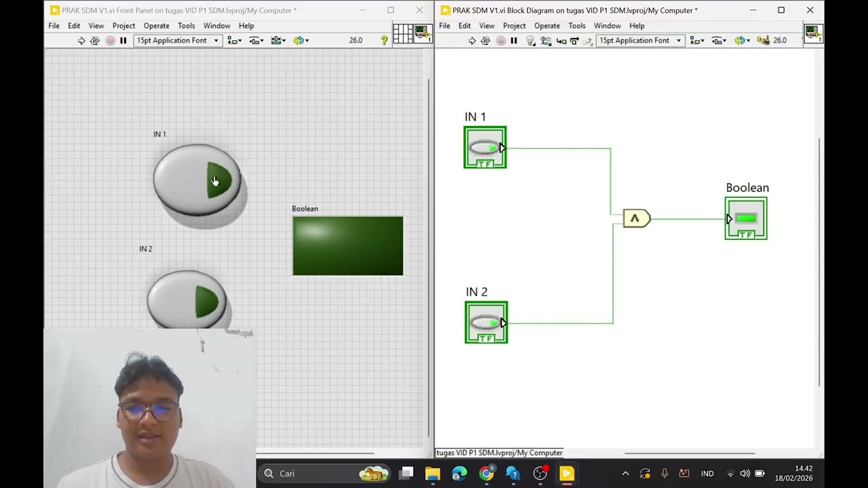Toggle the IN 2 boolean push button

pyautogui.click(x=187, y=300)
